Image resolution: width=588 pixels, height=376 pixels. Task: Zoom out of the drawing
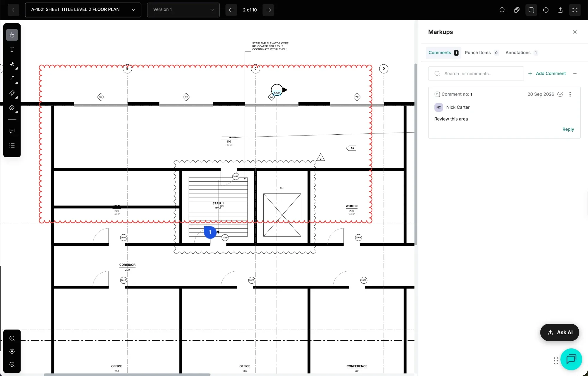point(12,365)
